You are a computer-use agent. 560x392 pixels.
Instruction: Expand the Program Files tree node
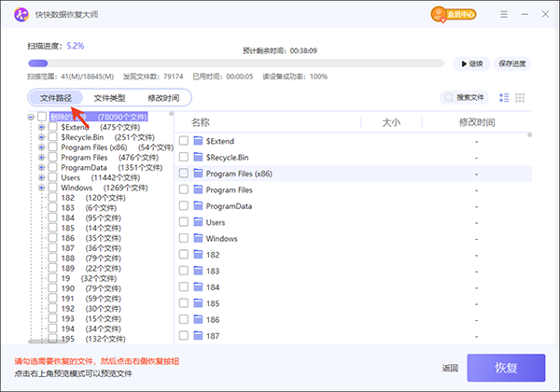click(x=41, y=157)
